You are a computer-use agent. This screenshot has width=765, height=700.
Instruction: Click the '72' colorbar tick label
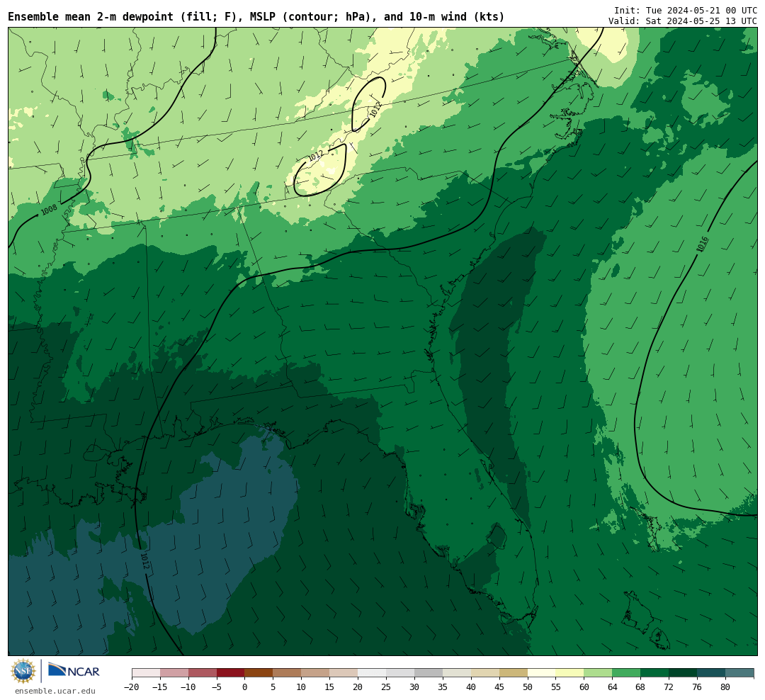(669, 687)
